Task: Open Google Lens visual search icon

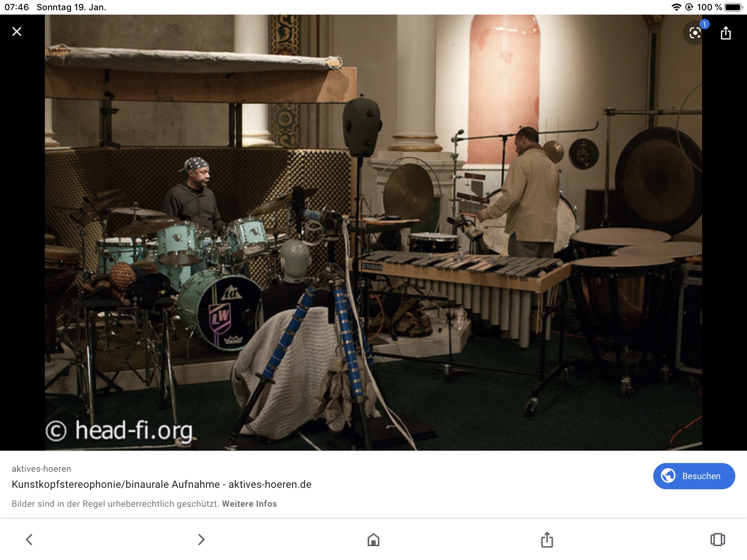Action: pyautogui.click(x=695, y=33)
